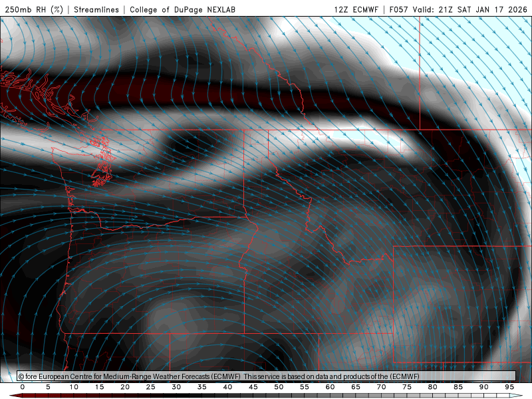Click the '90' value on color scale
The height and width of the screenshot is (399, 532).
pyautogui.click(x=484, y=387)
